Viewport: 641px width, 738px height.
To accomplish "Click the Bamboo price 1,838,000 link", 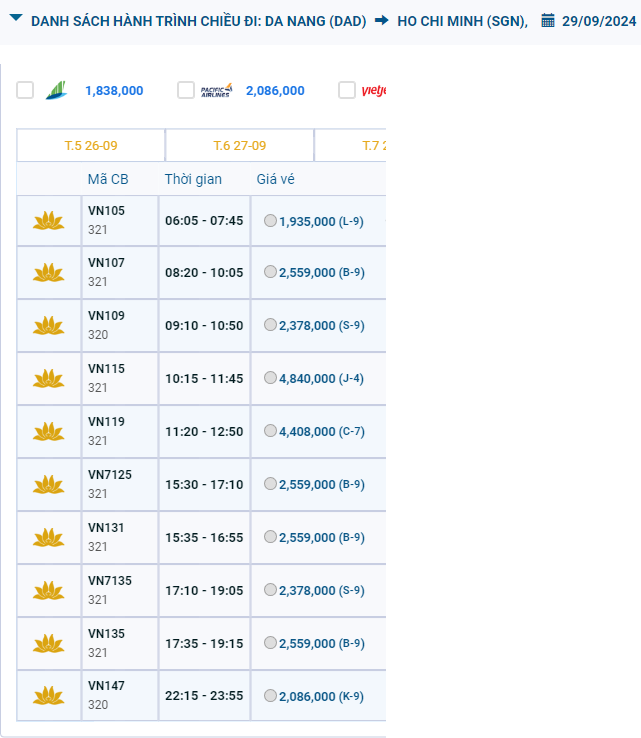I will pyautogui.click(x=114, y=91).
